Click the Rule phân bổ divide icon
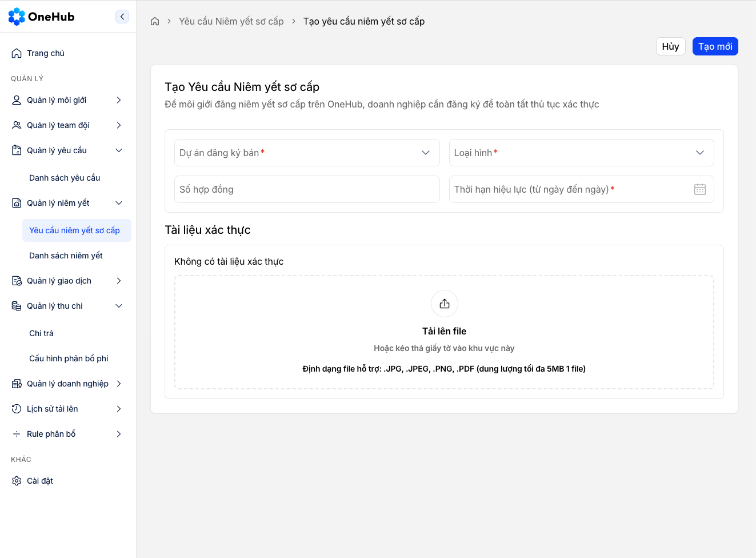 [x=17, y=434]
